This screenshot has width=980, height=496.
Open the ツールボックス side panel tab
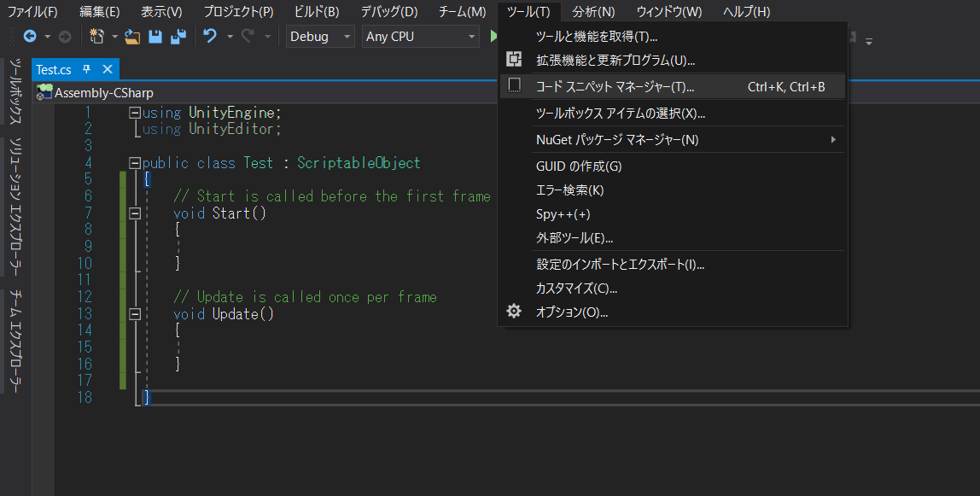(x=15, y=91)
